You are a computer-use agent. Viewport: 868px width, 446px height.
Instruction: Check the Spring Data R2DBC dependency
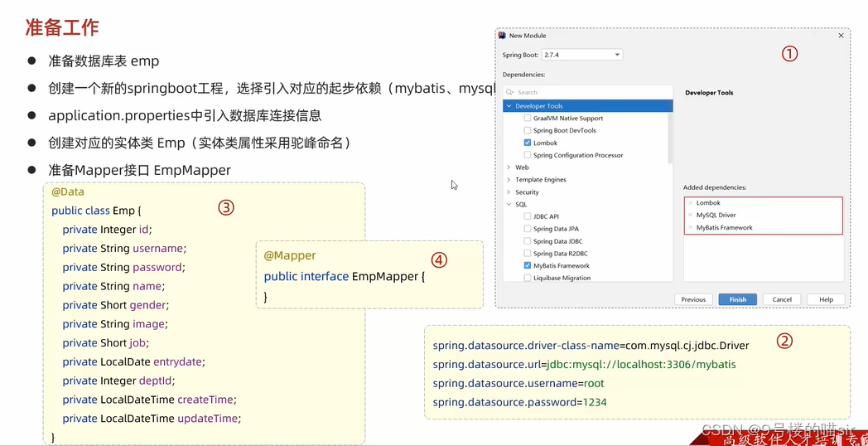tap(527, 254)
